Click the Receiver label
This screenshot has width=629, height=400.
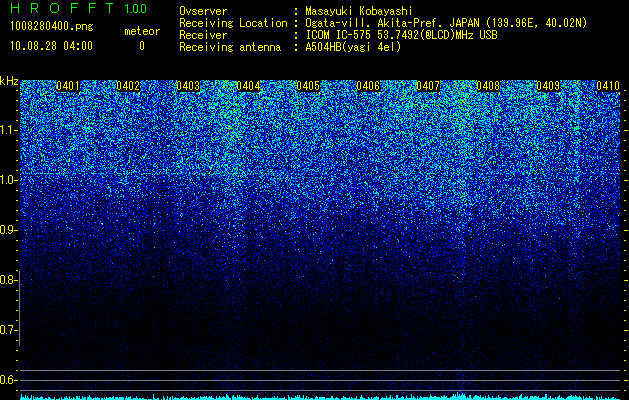(203, 35)
